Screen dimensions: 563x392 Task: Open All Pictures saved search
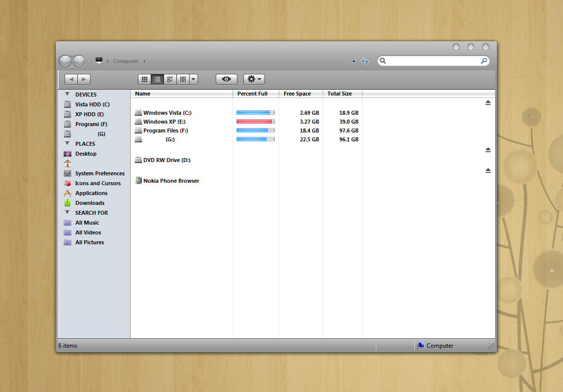click(x=90, y=242)
